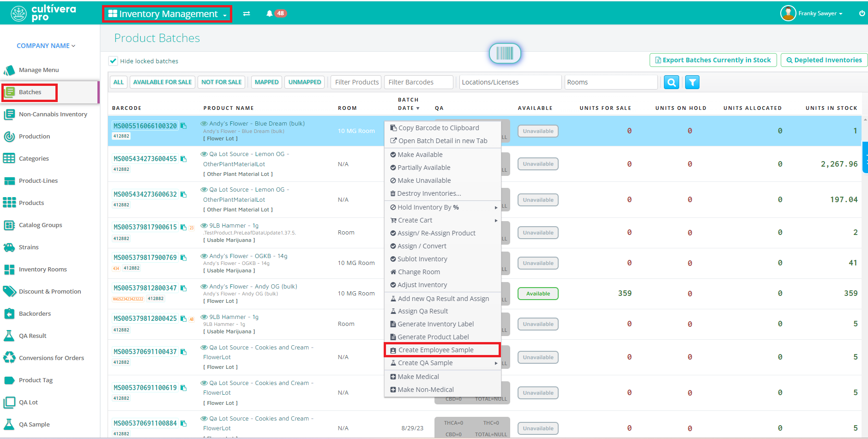Viewport: 868px width, 439px height.
Task: Toggle eye icon for Andy's Flower Andy OG
Action: (204, 287)
